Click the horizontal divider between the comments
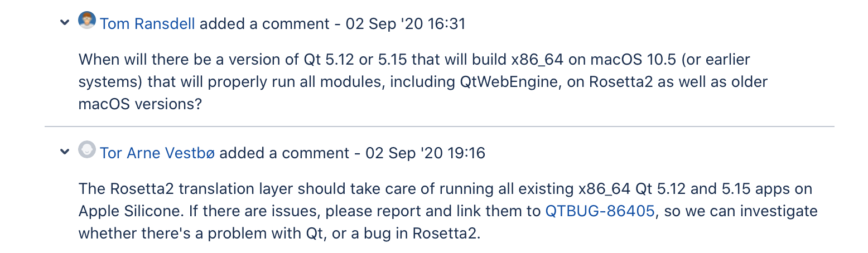 pos(440,126)
